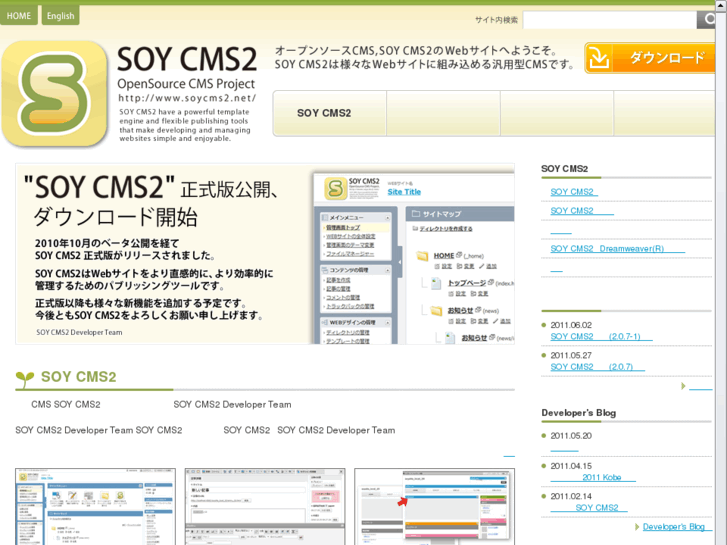Focus the site search input field
The height and width of the screenshot is (545, 727).
pos(610,19)
